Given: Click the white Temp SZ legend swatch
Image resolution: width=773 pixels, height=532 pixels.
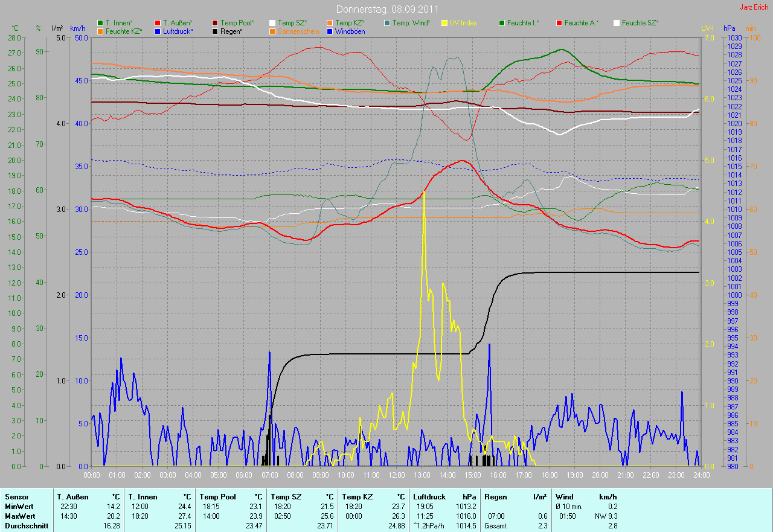Looking at the screenshot, I should pyautogui.click(x=272, y=23).
